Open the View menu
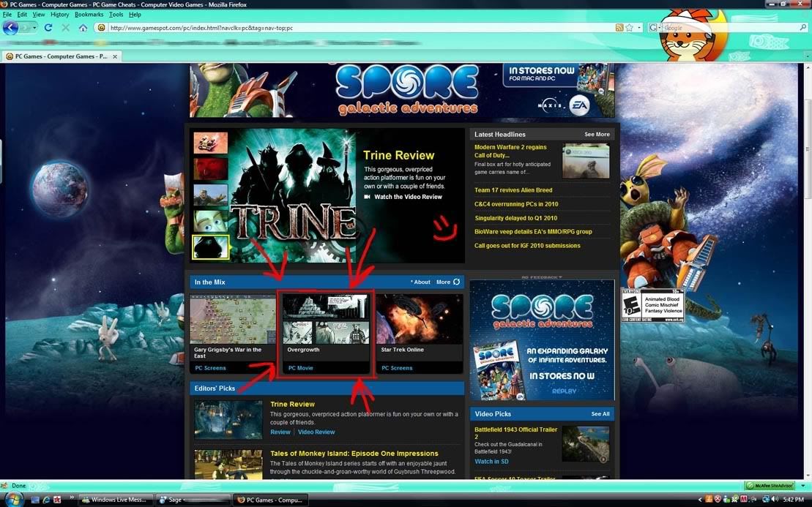 [x=39, y=15]
